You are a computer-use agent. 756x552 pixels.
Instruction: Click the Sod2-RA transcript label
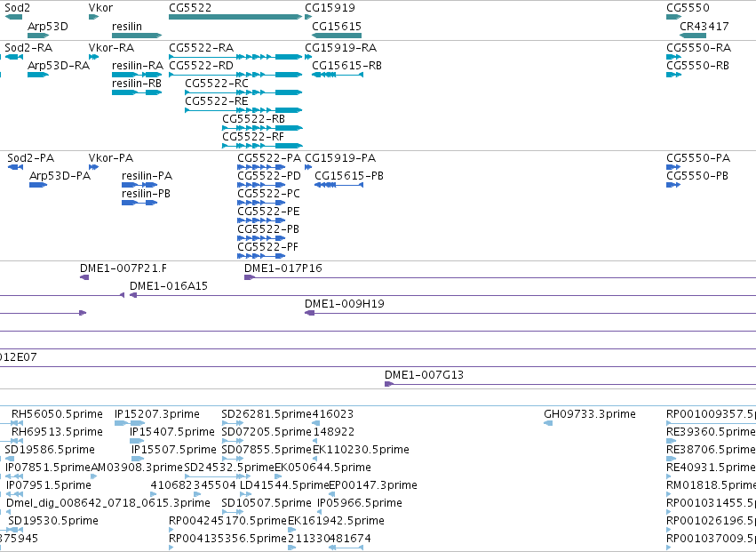click(x=28, y=48)
